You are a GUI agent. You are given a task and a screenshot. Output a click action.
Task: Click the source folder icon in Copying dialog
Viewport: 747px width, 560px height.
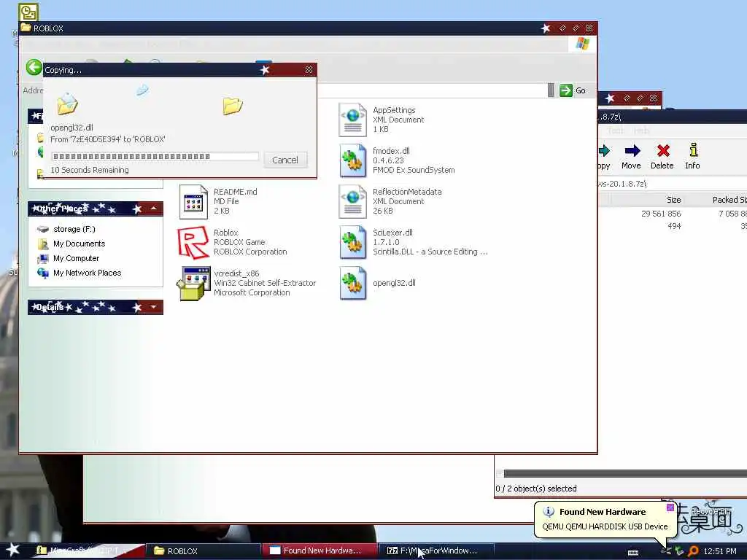pos(67,104)
